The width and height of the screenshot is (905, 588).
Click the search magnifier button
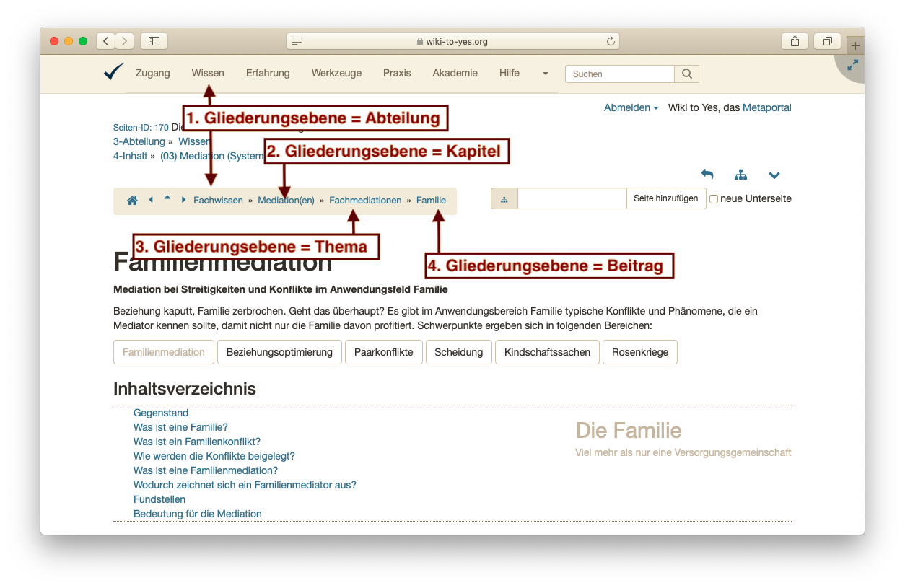[x=686, y=74]
